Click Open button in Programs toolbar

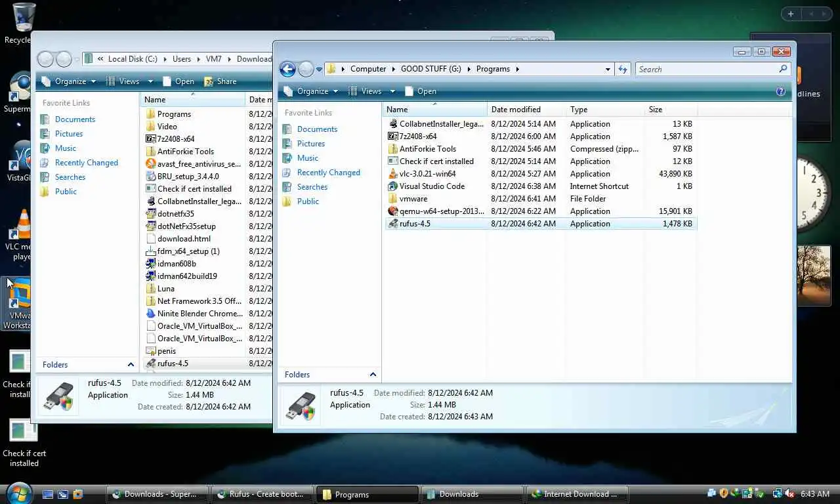(420, 91)
